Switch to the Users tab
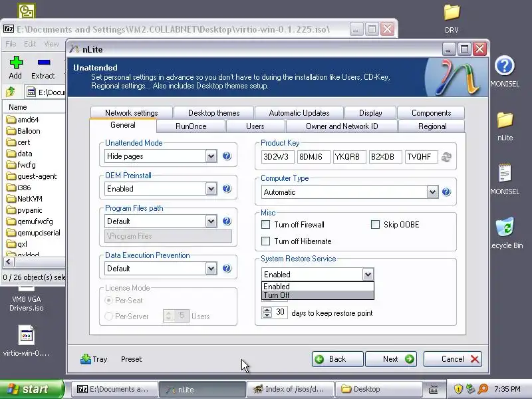This screenshot has height=399, width=532. point(255,126)
